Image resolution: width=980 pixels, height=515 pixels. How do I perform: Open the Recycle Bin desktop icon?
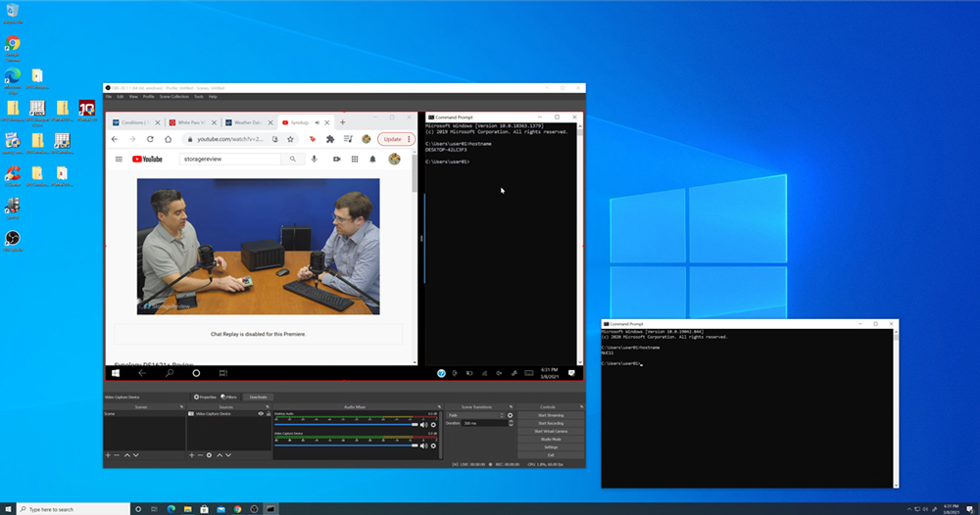pos(13,13)
